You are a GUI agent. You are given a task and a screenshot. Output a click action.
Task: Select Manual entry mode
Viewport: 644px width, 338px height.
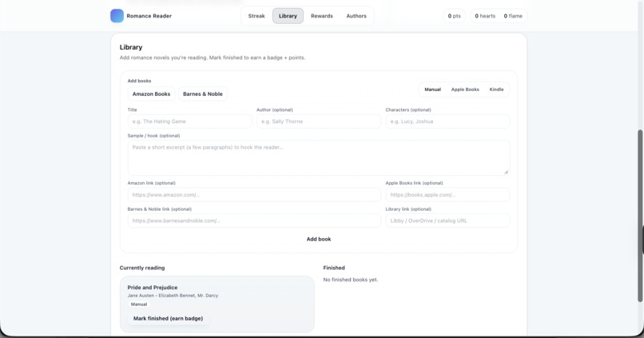(x=432, y=89)
